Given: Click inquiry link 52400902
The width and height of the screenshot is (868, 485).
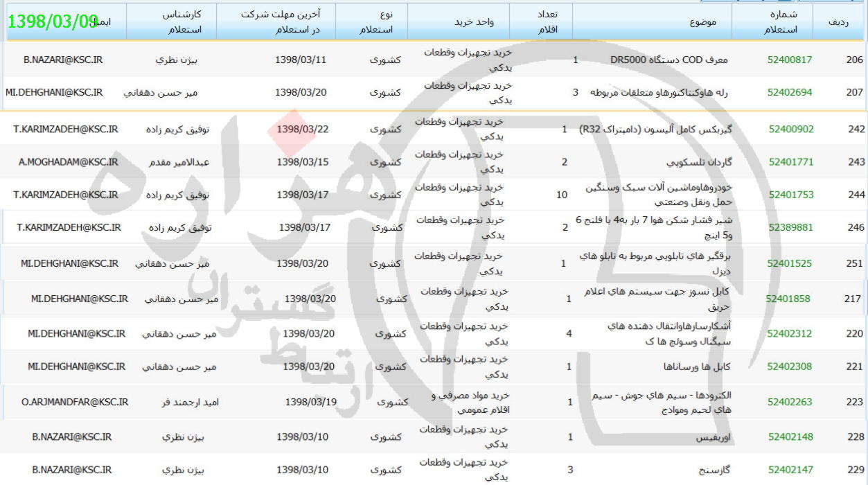Looking at the screenshot, I should point(791,129).
